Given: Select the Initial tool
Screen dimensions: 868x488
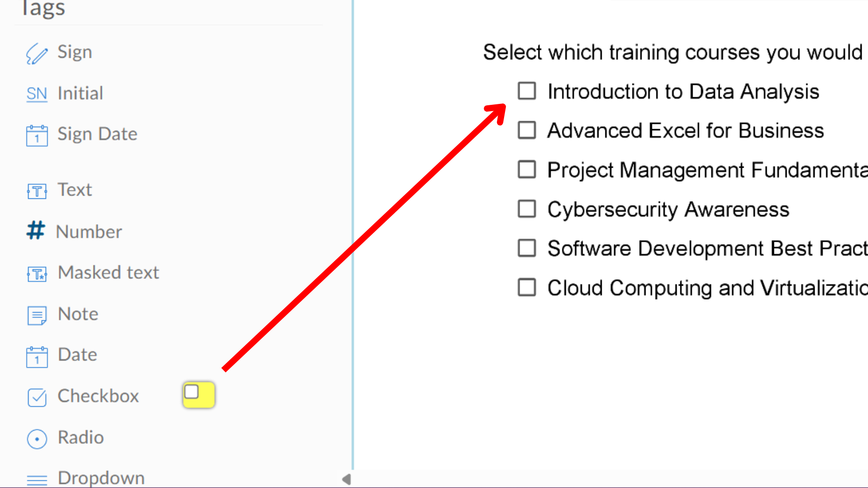Looking at the screenshot, I should click(80, 94).
